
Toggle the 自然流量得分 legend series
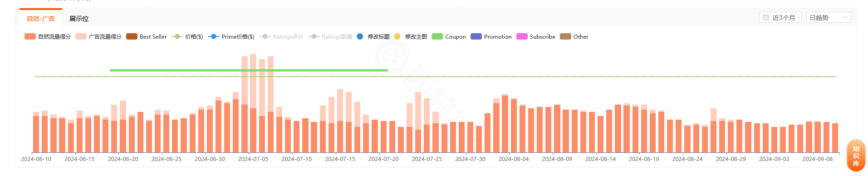pyautogui.click(x=48, y=37)
